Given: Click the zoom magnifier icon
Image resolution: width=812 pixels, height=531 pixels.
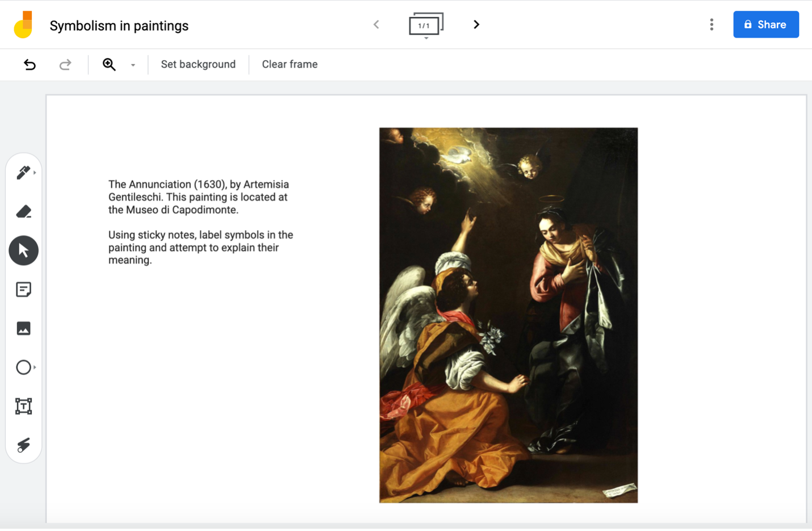Looking at the screenshot, I should pyautogui.click(x=109, y=64).
